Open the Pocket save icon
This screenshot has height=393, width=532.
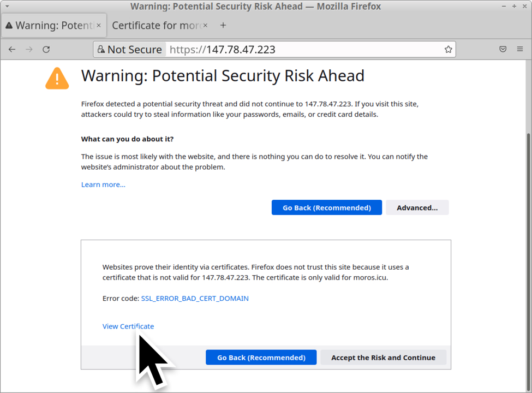(503, 49)
